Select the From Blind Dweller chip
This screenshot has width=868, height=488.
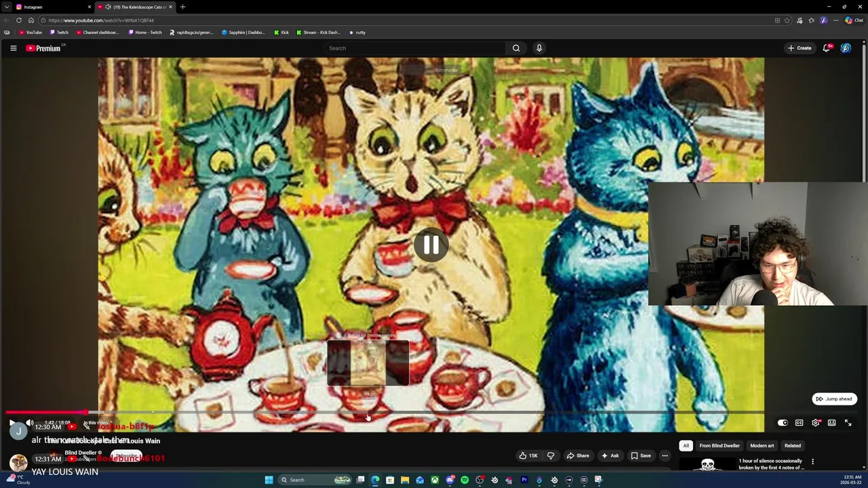coord(719,446)
